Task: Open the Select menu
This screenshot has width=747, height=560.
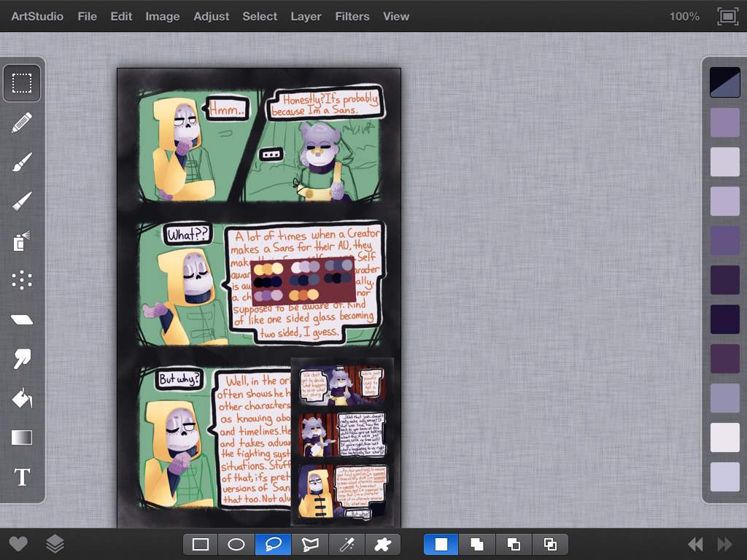Action: [260, 16]
